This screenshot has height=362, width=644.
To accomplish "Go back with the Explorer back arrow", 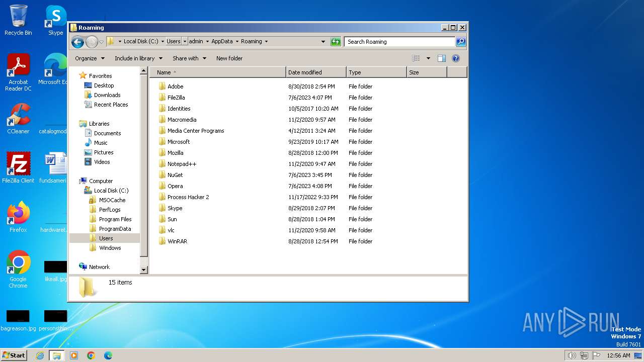I will coord(77,42).
